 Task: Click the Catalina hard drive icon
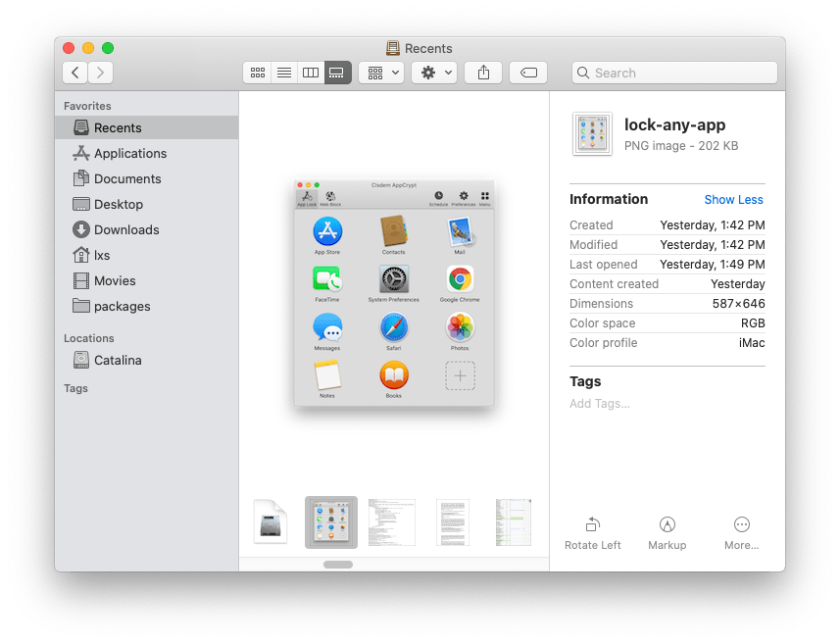coord(81,360)
